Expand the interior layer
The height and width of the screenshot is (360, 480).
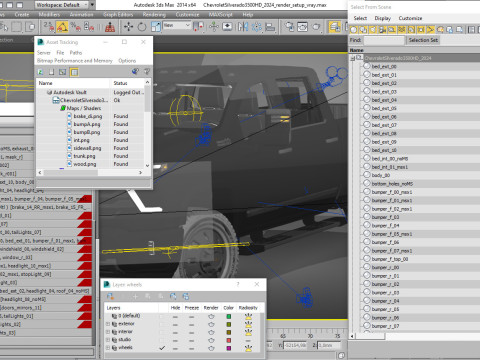tap(108, 332)
